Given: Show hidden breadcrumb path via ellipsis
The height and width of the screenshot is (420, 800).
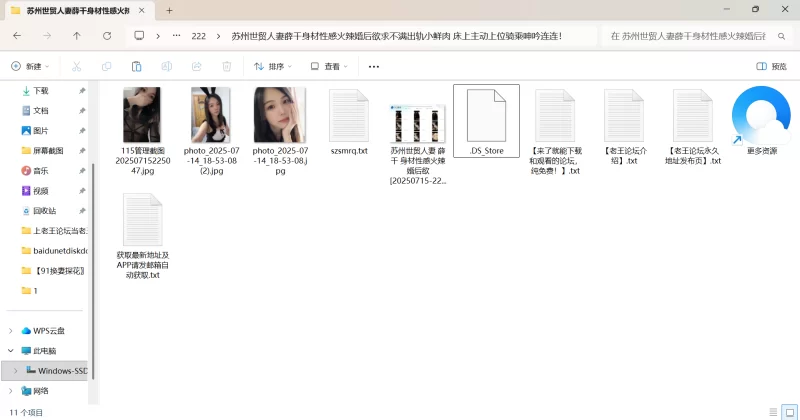Looking at the screenshot, I should (x=177, y=36).
